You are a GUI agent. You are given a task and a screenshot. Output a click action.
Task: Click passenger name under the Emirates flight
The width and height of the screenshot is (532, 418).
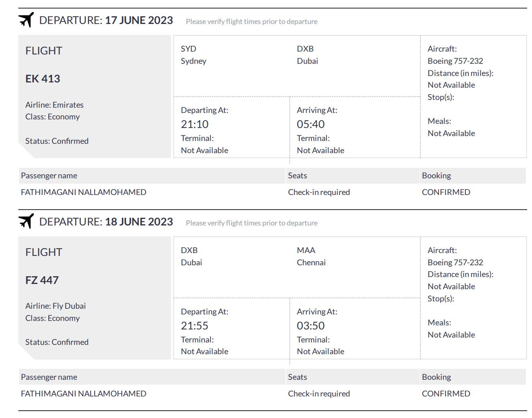point(84,192)
